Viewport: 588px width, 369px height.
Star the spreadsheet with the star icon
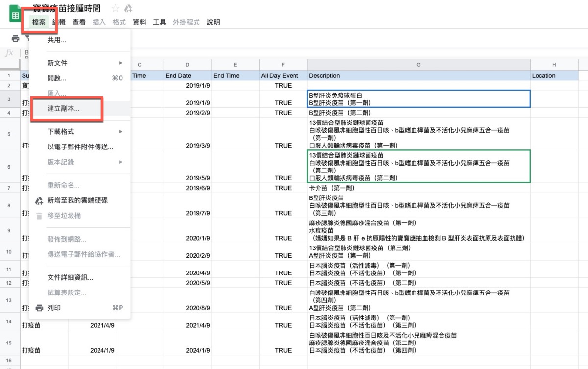click(115, 8)
